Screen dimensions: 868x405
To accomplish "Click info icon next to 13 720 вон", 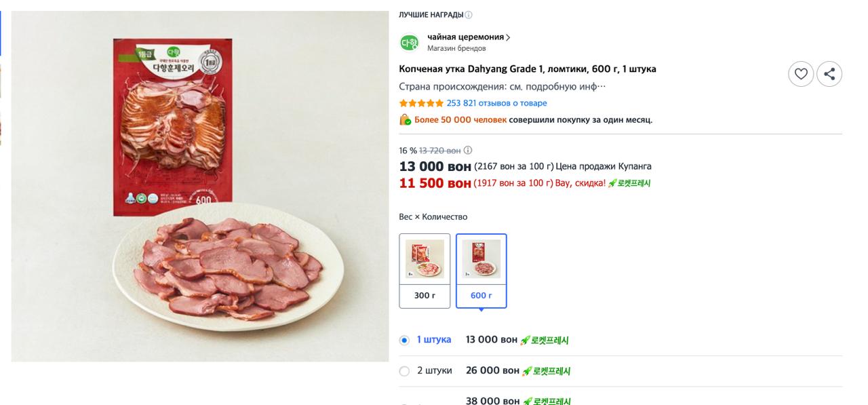I will coord(468,151).
